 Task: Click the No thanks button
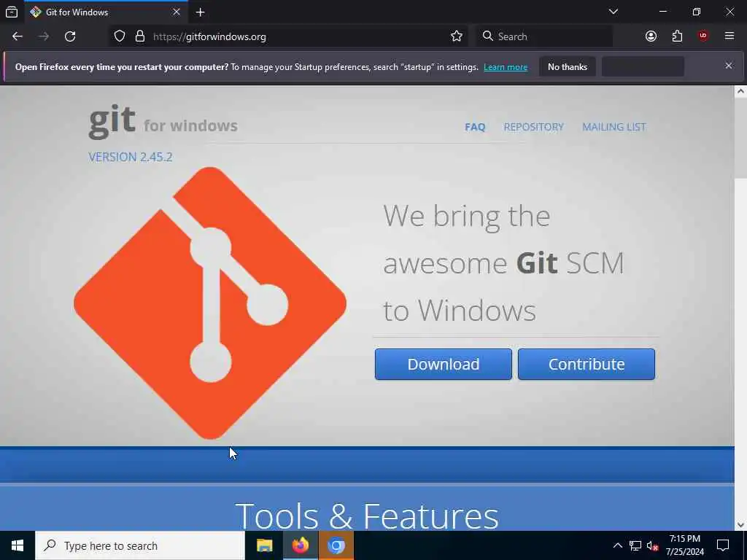(568, 67)
